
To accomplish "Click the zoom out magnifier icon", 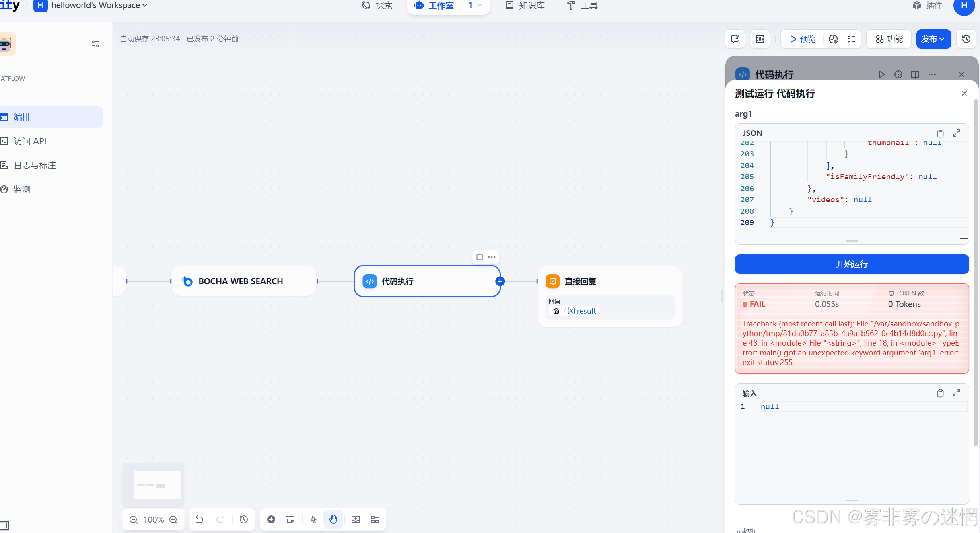I will [134, 520].
